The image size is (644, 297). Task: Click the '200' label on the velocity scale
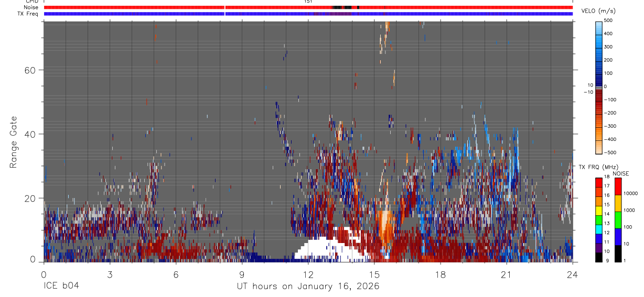(608, 60)
